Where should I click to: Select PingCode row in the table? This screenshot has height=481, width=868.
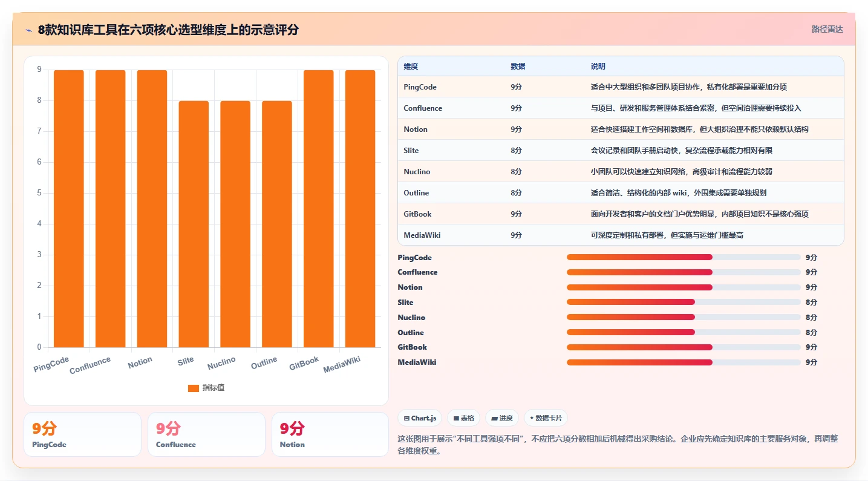click(621, 87)
